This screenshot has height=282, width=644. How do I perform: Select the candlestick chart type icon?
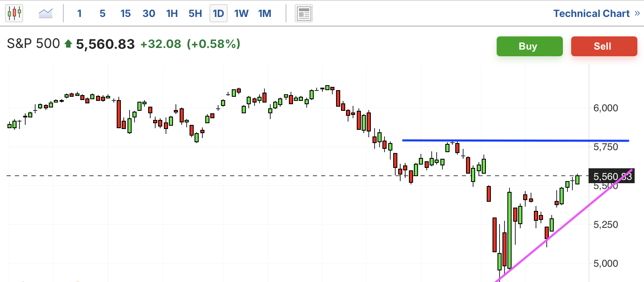[x=14, y=13]
